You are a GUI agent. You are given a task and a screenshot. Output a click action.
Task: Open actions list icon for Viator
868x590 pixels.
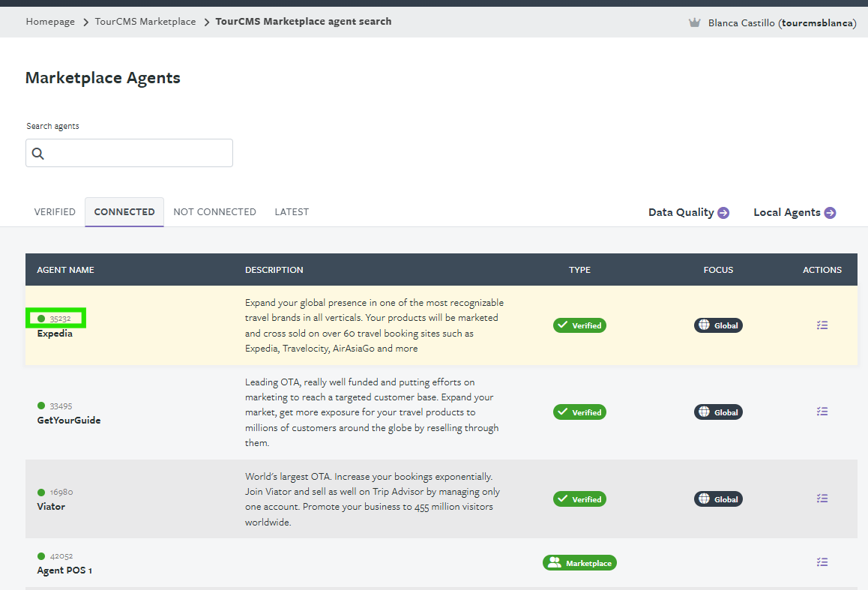[x=822, y=498]
